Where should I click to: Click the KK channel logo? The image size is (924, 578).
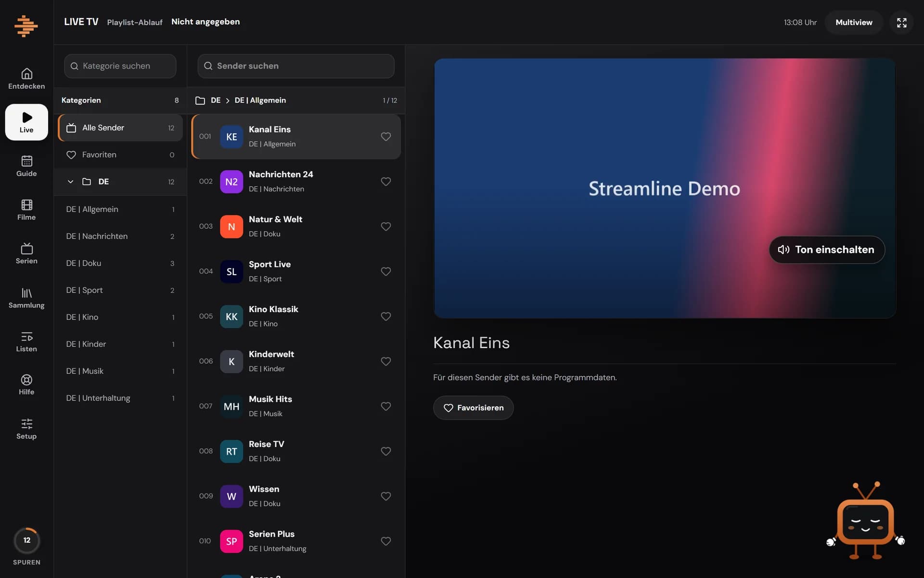231,316
